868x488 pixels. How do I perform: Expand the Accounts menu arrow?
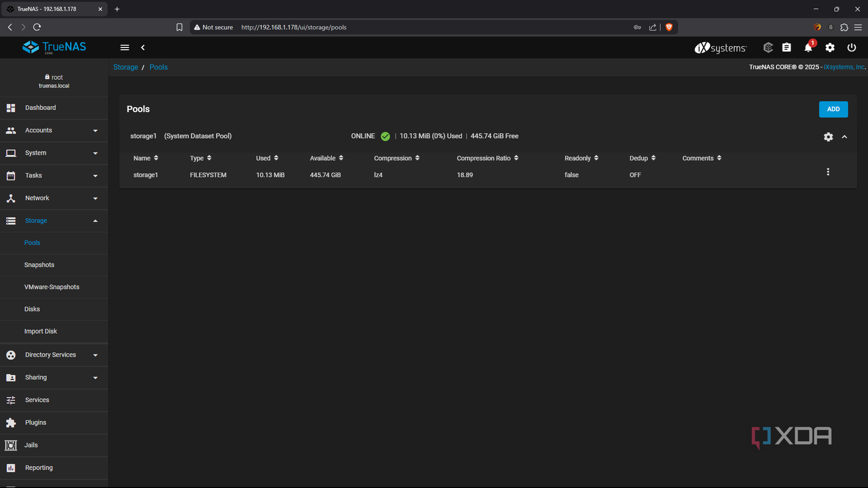click(95, 131)
